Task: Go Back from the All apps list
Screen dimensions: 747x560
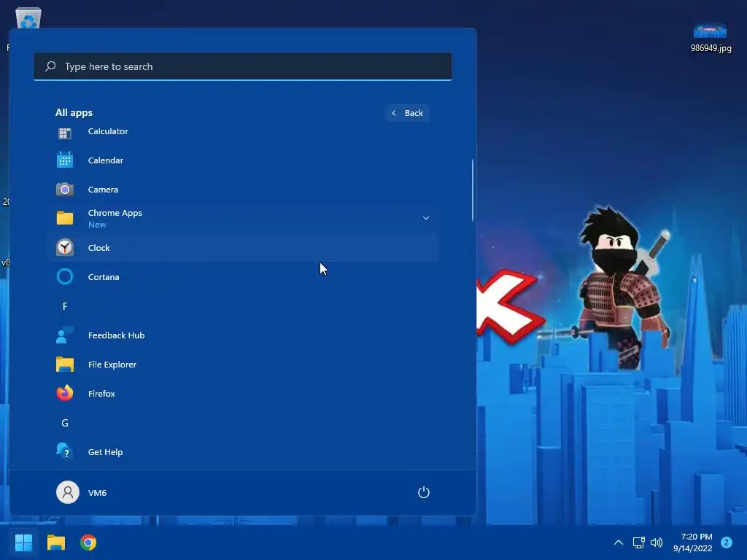Action: [408, 113]
